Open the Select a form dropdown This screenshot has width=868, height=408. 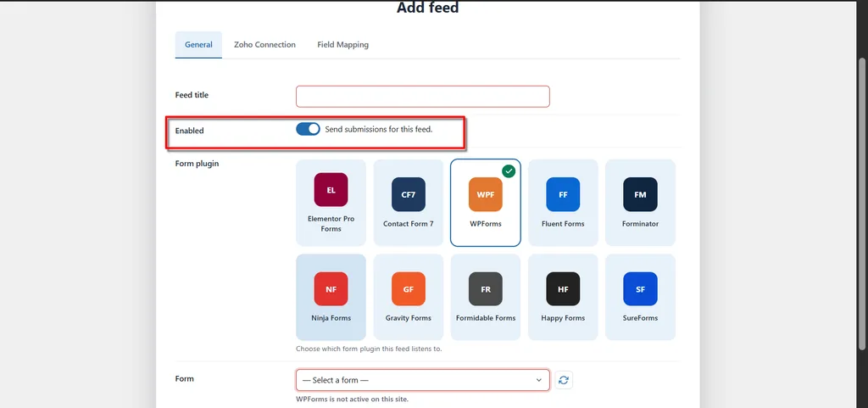[x=423, y=380]
